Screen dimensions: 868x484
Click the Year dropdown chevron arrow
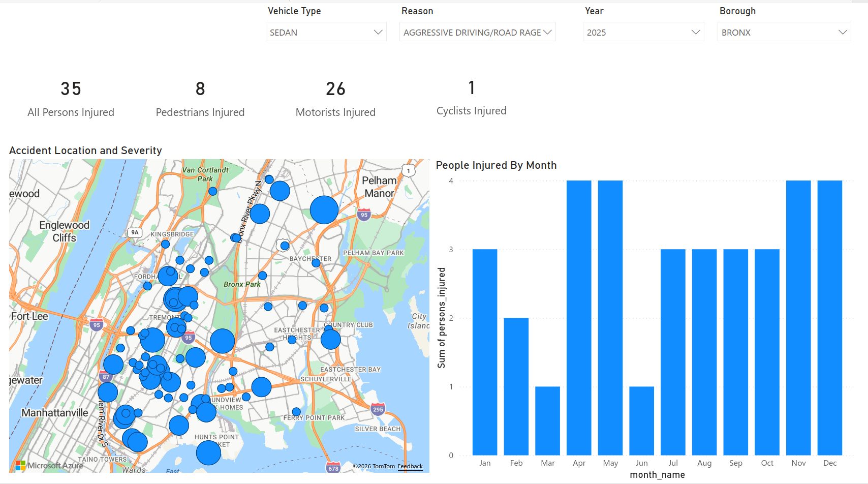[696, 32]
